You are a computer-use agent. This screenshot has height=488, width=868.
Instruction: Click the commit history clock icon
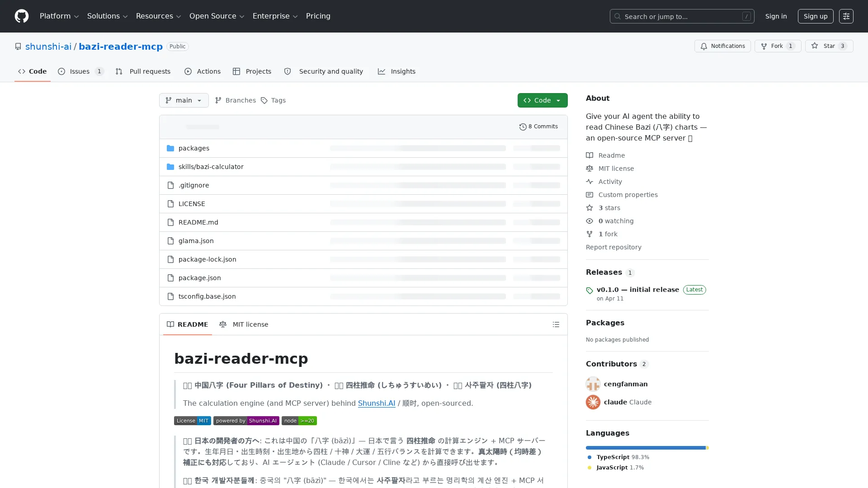pyautogui.click(x=523, y=127)
